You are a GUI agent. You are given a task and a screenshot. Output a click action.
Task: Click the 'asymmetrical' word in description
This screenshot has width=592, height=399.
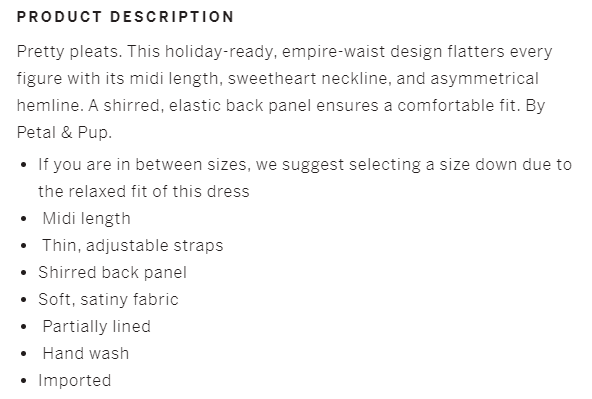(484, 79)
